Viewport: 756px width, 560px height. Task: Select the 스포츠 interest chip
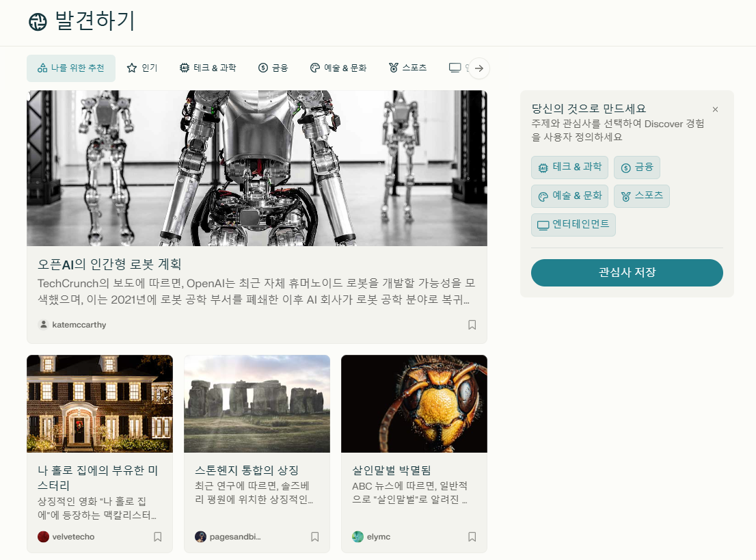point(641,196)
